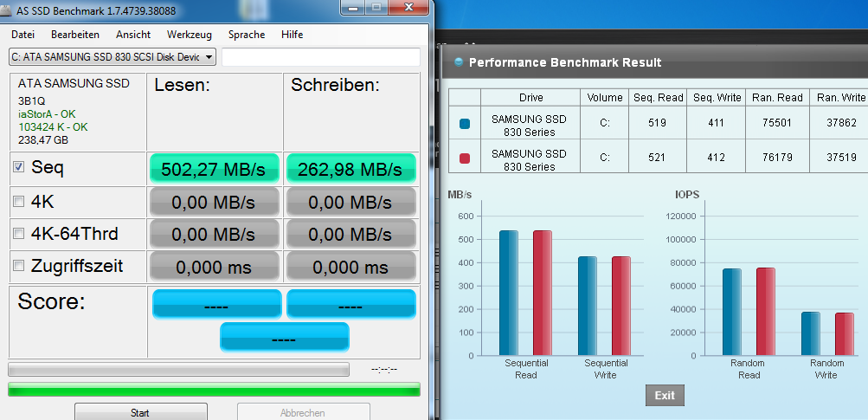Close the AS SSD Benchmark window
868x420 pixels.
(410, 7)
